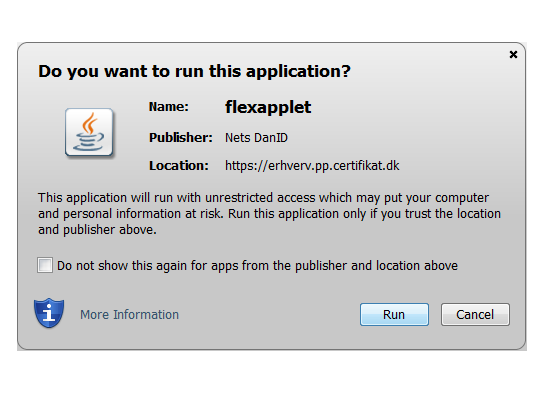Click the application name 'flexapplet'

(x=268, y=108)
